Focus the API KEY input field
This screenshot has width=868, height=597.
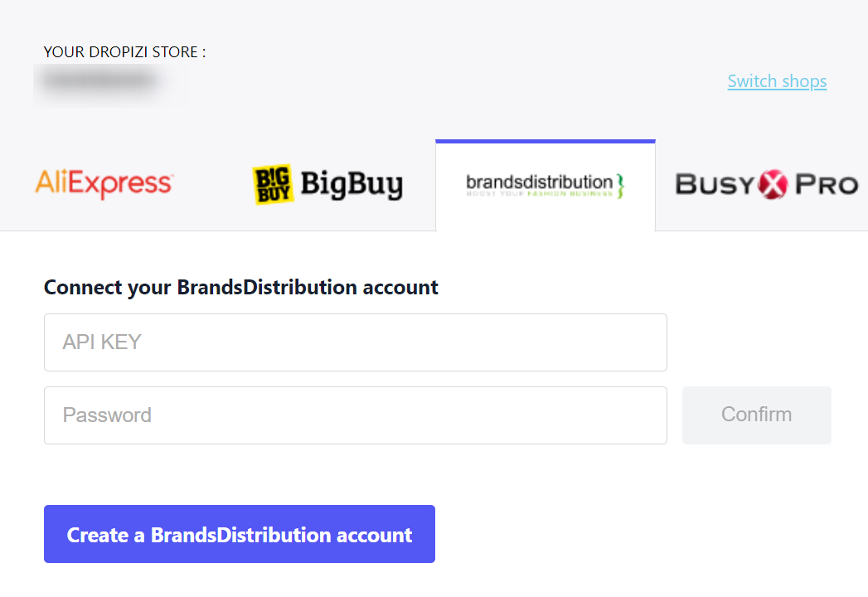tap(356, 342)
